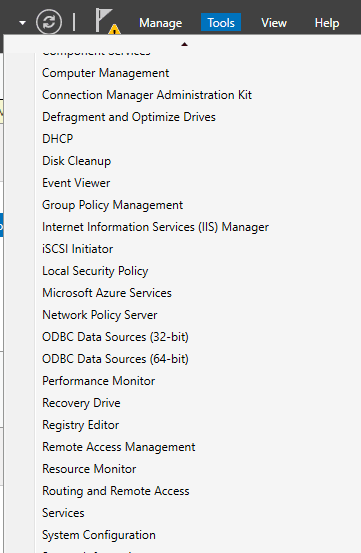Open Group Policy Management
361x553 pixels.
coord(112,205)
